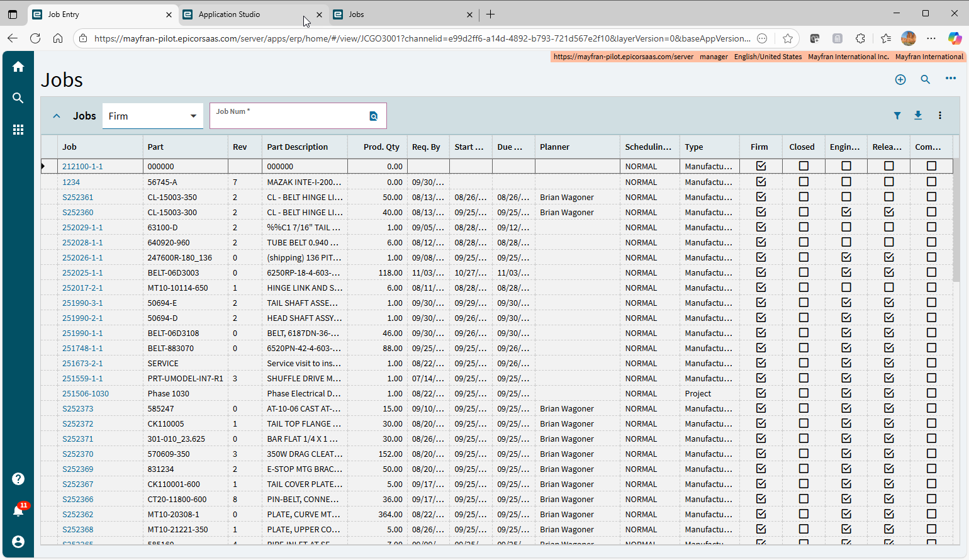
Task: Open the grid three-dot overflow menu
Action: click(x=940, y=116)
